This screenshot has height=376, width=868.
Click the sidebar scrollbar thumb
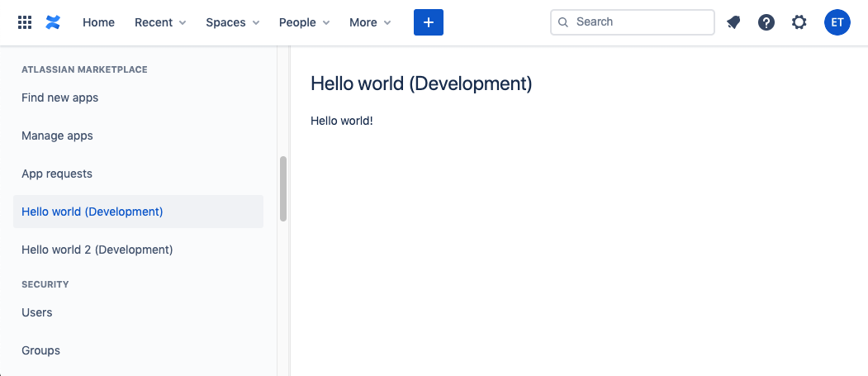pyautogui.click(x=283, y=189)
